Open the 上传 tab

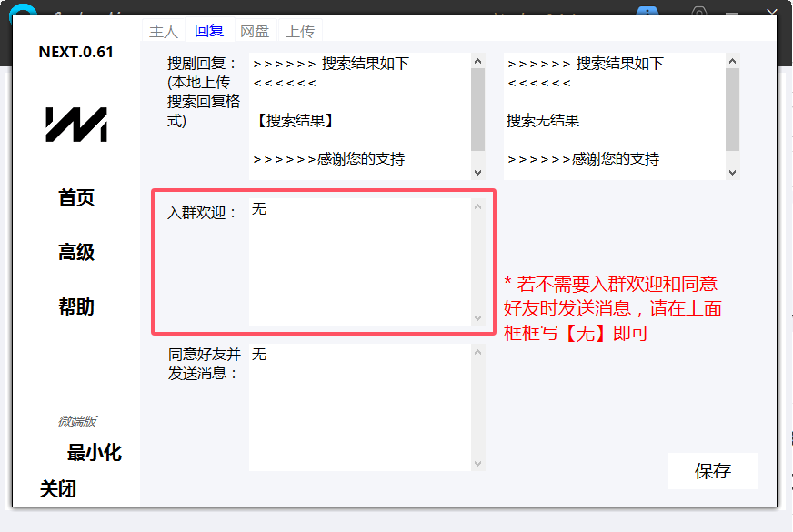[x=301, y=30]
